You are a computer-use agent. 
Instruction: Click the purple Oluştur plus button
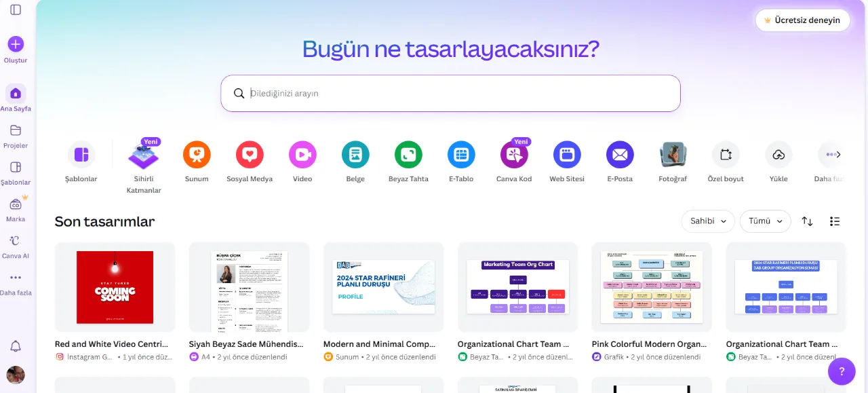[16, 44]
